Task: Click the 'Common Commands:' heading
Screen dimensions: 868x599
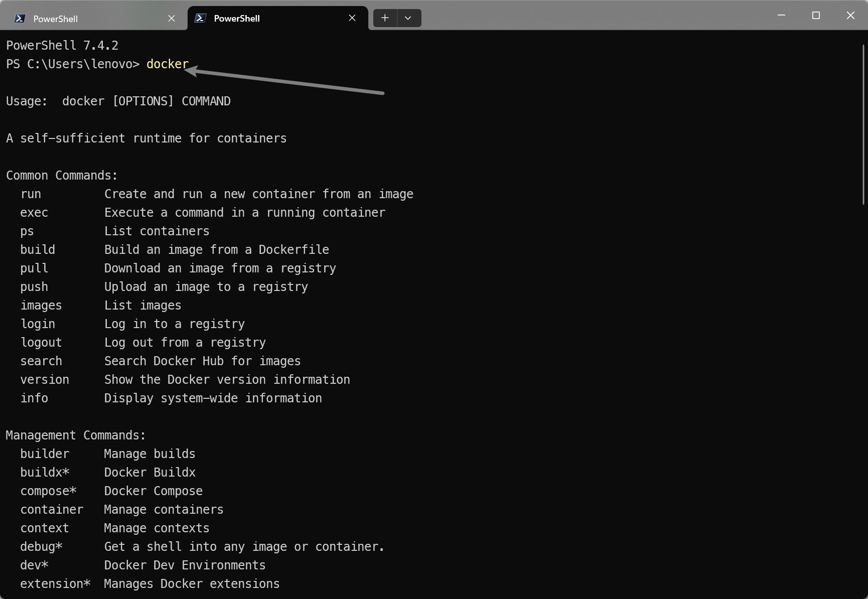Action: [62, 176]
